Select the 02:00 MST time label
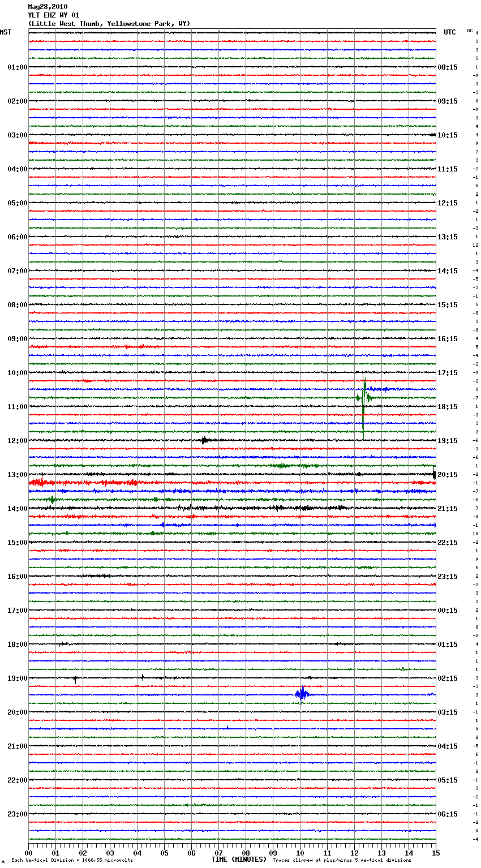This screenshot has height=868, width=481. point(17,101)
